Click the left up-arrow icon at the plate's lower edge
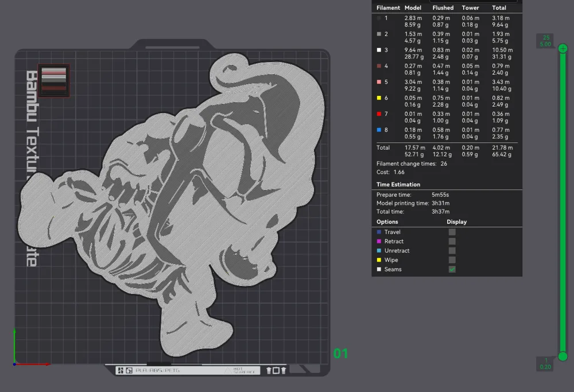The height and width of the screenshot is (392, 574). (268, 370)
